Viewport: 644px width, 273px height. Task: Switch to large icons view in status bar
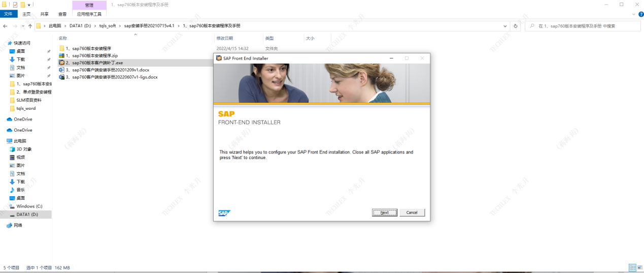click(x=639, y=267)
